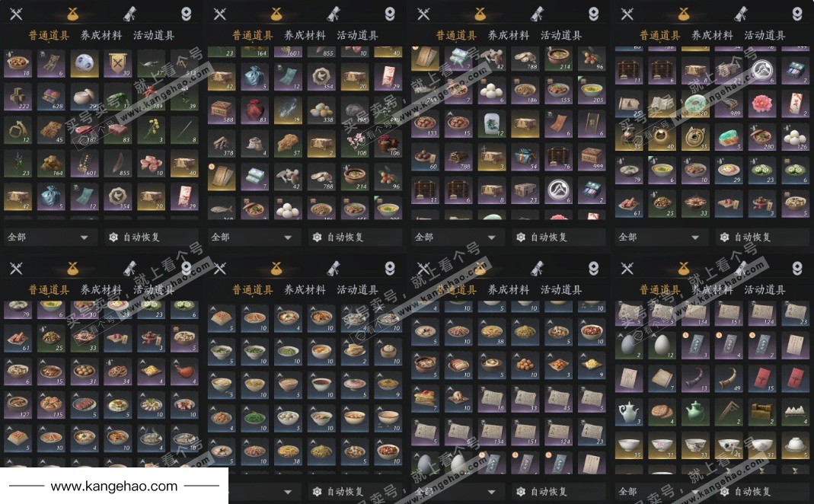Image resolution: width=814 pixels, height=504 pixels.
Task: Open the crossed swords equipment category in first panel
Action: [x=17, y=14]
